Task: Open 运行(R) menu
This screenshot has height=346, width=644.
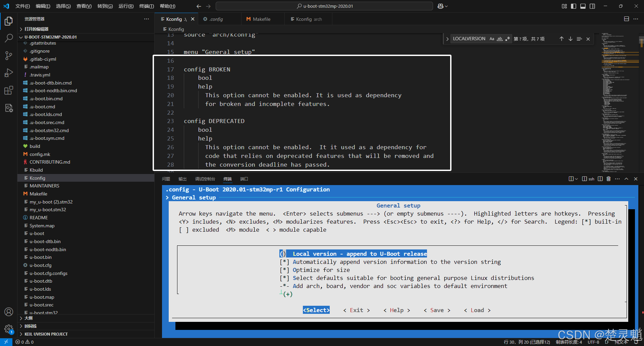Action: pos(126,6)
